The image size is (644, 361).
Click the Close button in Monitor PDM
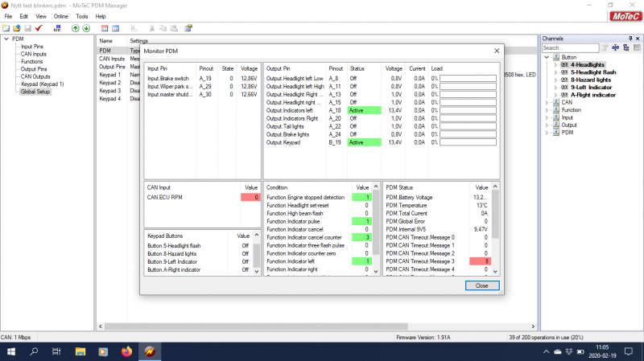(x=481, y=285)
